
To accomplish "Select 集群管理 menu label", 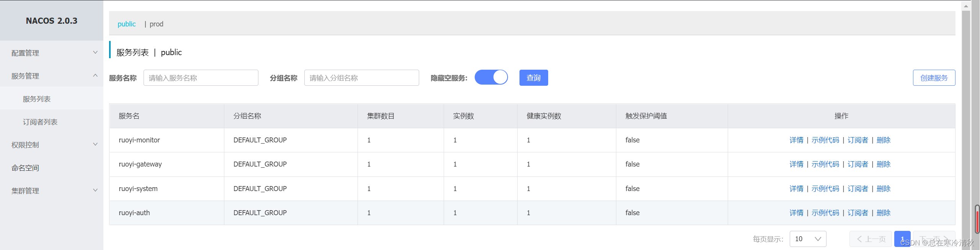I will click(x=25, y=191).
